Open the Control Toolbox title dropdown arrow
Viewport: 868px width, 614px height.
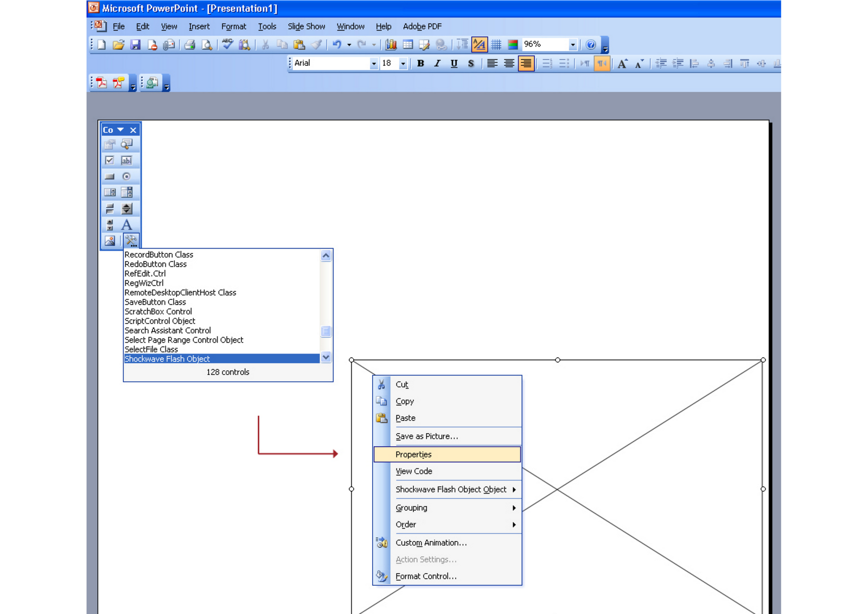(x=120, y=130)
